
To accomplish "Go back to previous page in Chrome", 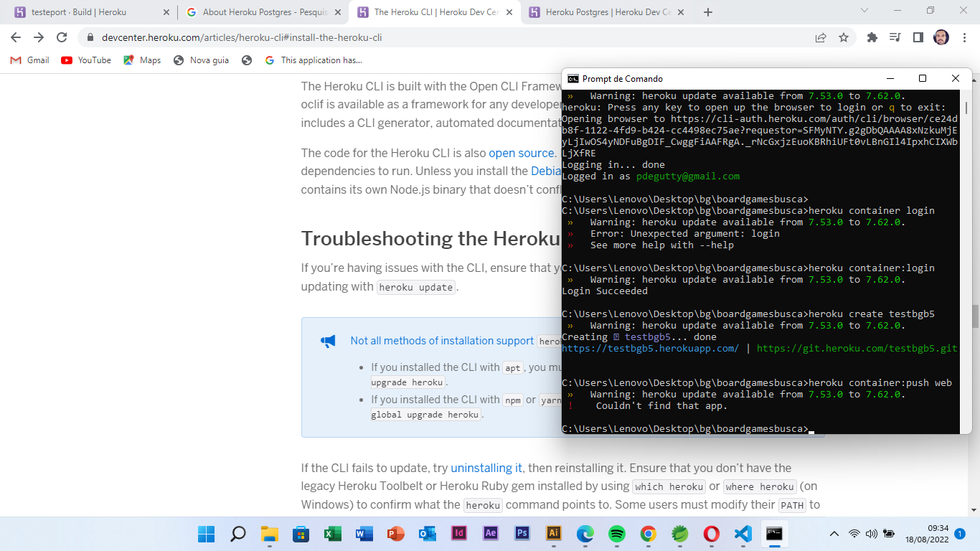I will coord(16,37).
